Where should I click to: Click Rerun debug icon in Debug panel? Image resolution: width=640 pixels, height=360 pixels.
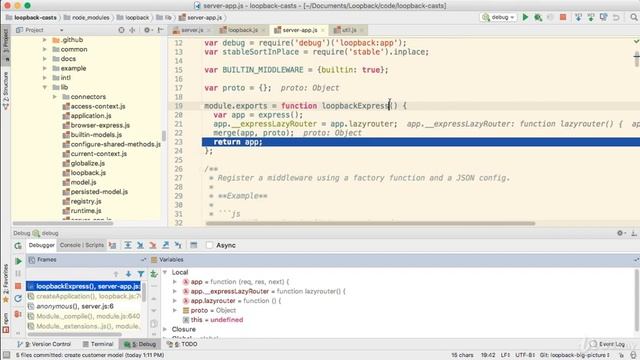[18, 245]
